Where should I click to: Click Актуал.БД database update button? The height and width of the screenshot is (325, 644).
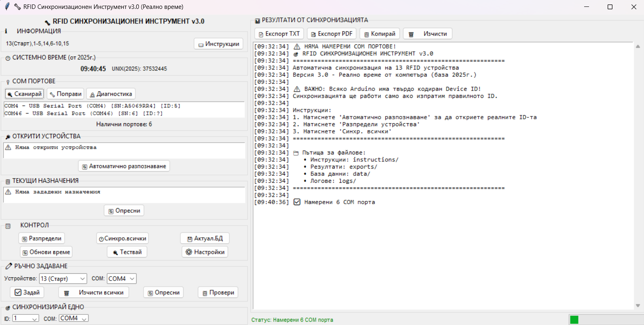coord(205,238)
